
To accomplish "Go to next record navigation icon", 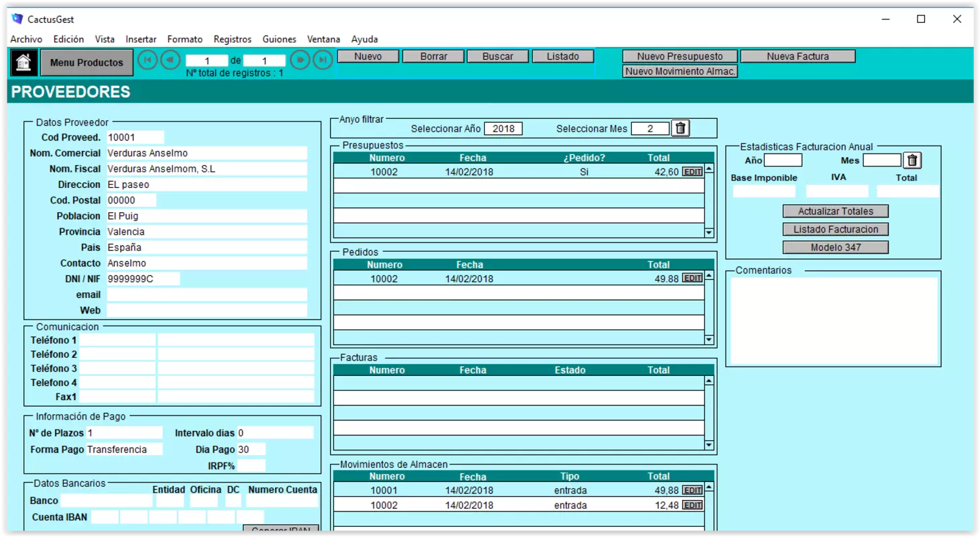I will click(x=301, y=60).
